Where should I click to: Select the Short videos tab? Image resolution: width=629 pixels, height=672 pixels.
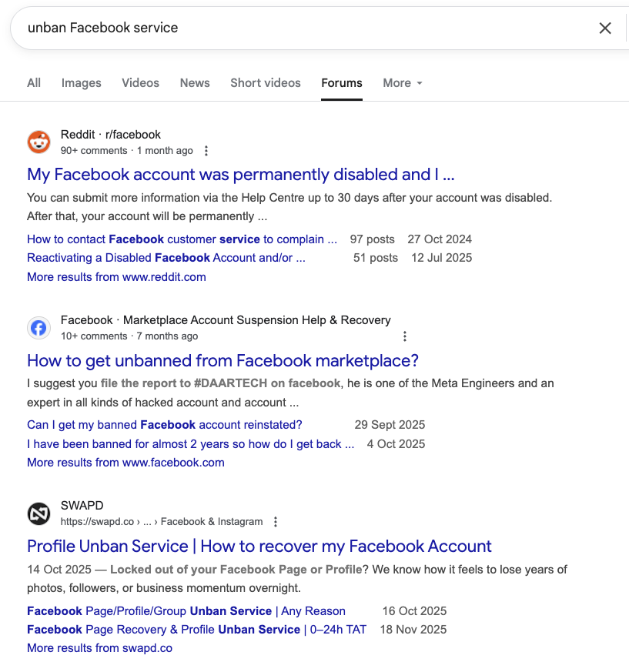pos(266,83)
